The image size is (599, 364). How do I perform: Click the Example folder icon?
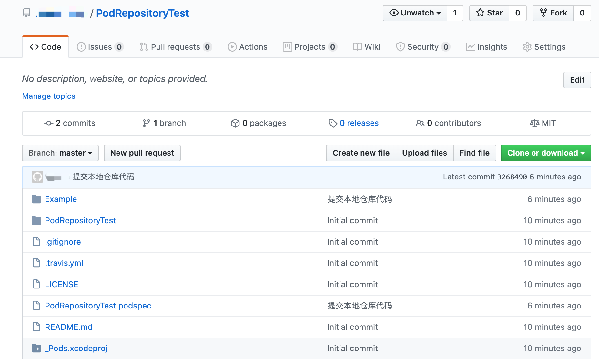36,199
